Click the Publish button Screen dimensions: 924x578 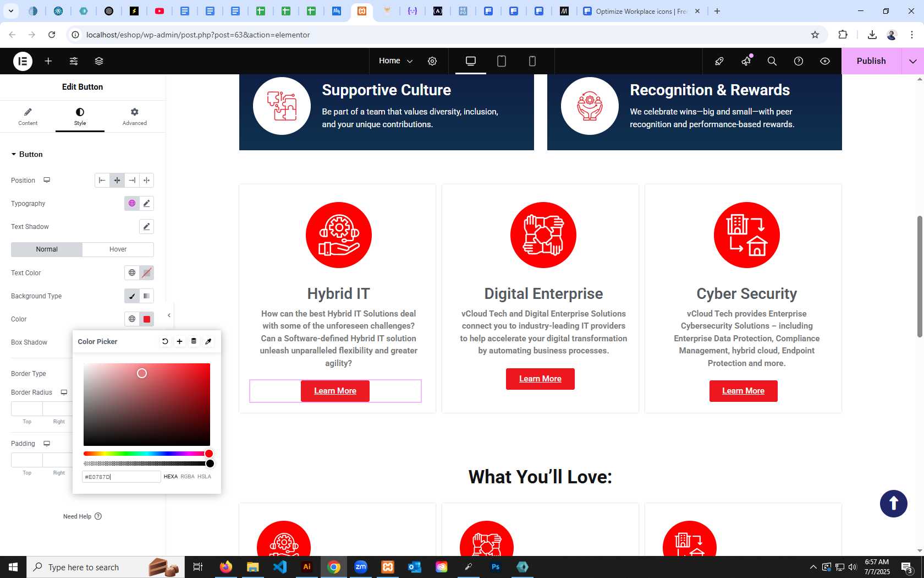click(871, 61)
